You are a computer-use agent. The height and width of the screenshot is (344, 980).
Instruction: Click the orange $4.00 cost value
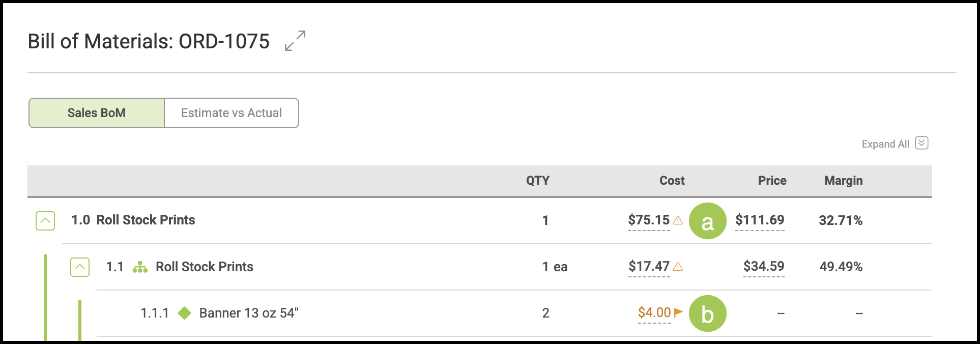point(654,312)
